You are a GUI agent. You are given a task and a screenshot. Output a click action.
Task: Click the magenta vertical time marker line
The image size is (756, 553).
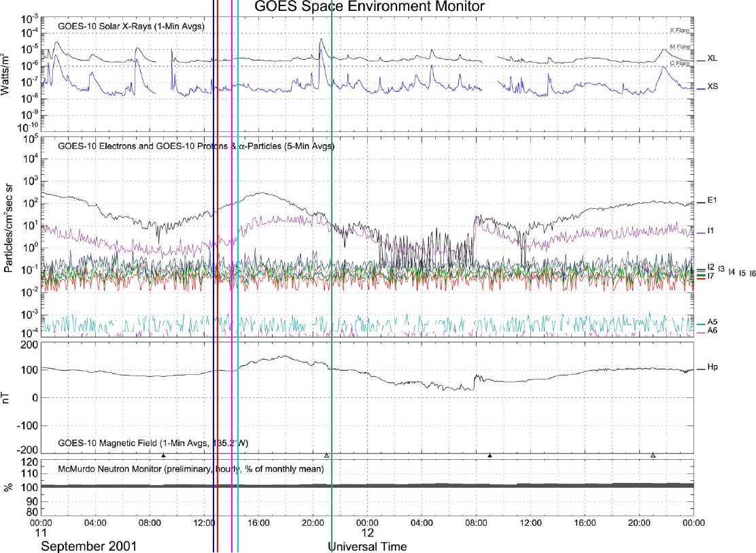232,272
